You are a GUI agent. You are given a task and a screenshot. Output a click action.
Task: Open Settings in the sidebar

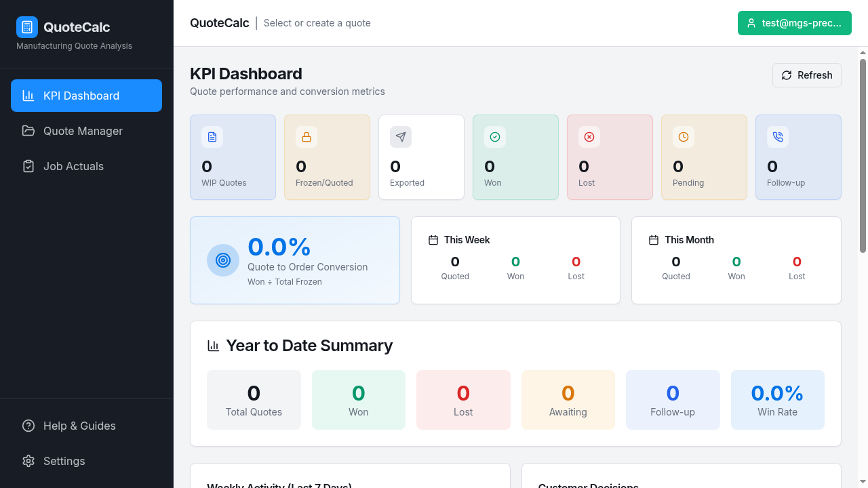tap(86, 461)
